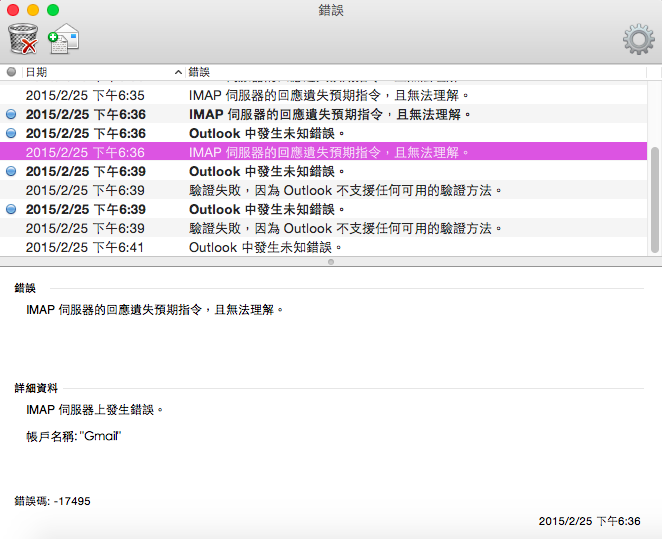Select the bold unread 下午6:36 IMAP error row
Image resolution: width=662 pixels, height=539 pixels.
point(323,114)
